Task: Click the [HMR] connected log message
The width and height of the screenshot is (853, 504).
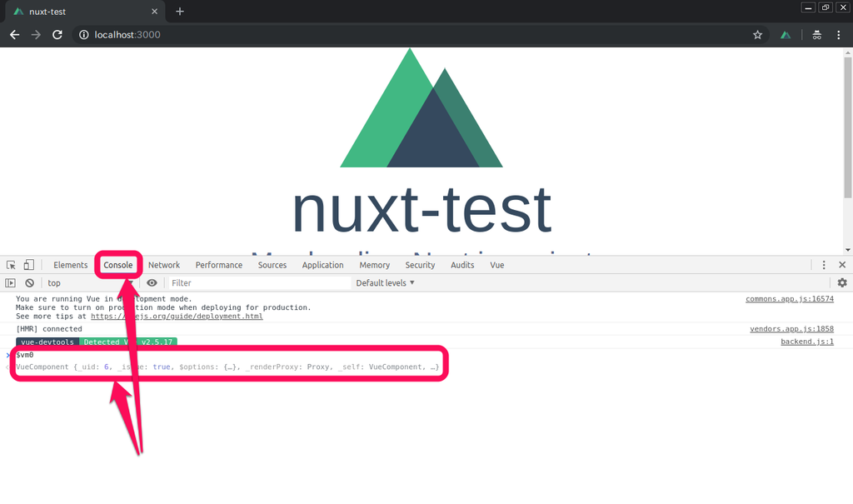Action: click(49, 329)
